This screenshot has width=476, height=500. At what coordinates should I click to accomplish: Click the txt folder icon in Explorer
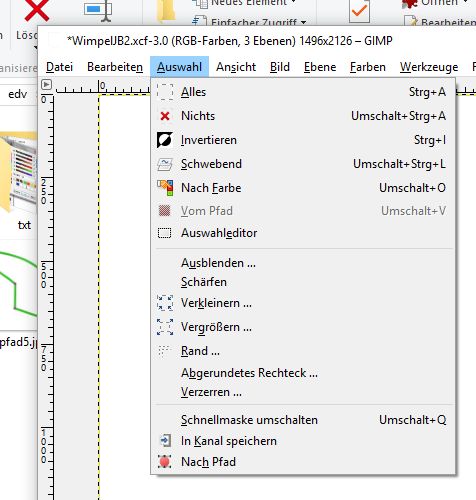click(x=18, y=172)
